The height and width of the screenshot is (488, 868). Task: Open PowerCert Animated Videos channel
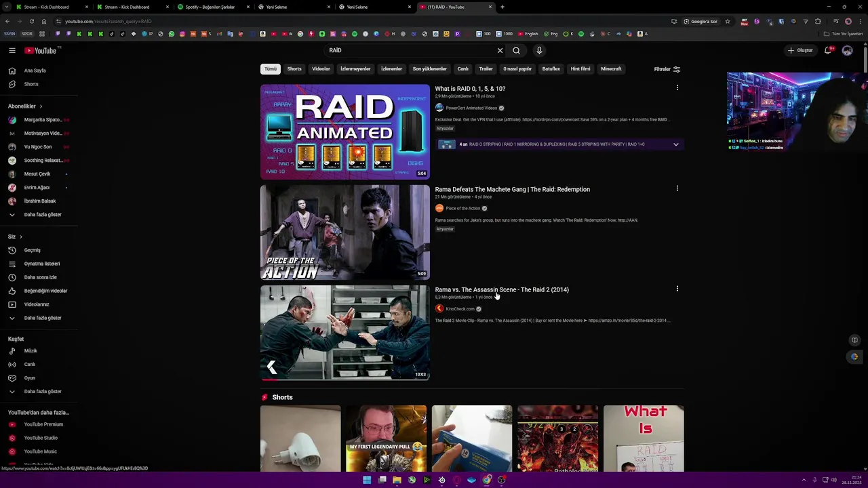point(471,108)
